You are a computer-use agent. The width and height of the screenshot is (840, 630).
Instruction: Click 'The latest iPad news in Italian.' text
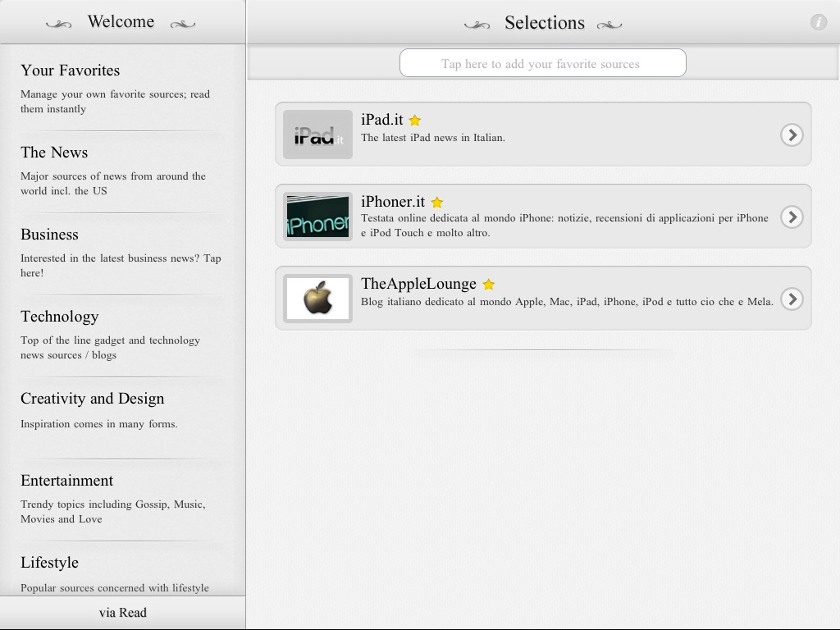[x=433, y=138]
